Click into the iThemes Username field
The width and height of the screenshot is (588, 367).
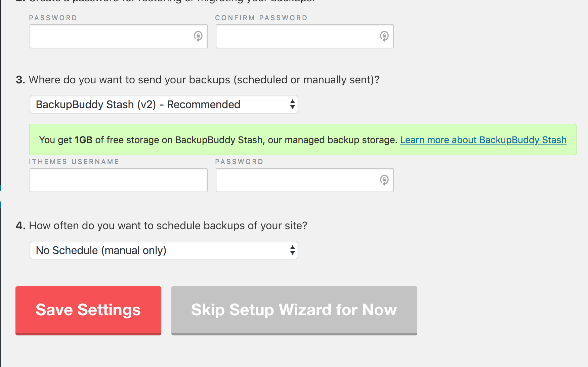pyautogui.click(x=119, y=180)
